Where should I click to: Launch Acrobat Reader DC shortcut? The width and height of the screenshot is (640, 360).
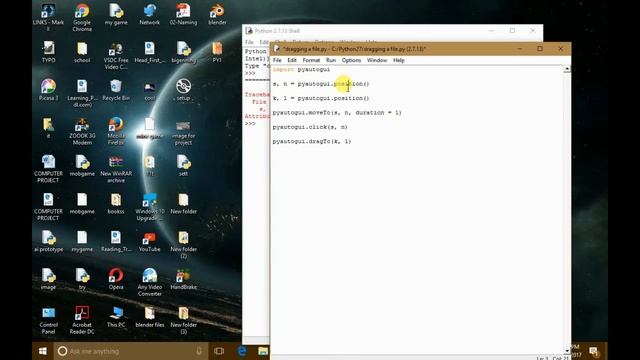click(82, 320)
